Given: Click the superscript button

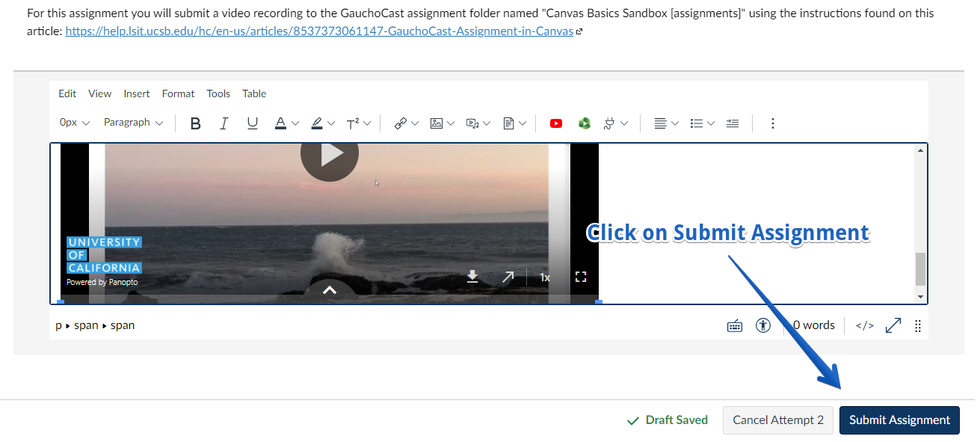Looking at the screenshot, I should tap(353, 123).
